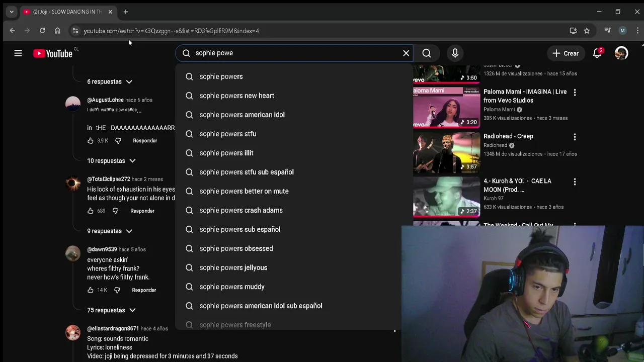Click the address bar URL
Image resolution: width=644 pixels, height=362 pixels.
tap(171, 31)
